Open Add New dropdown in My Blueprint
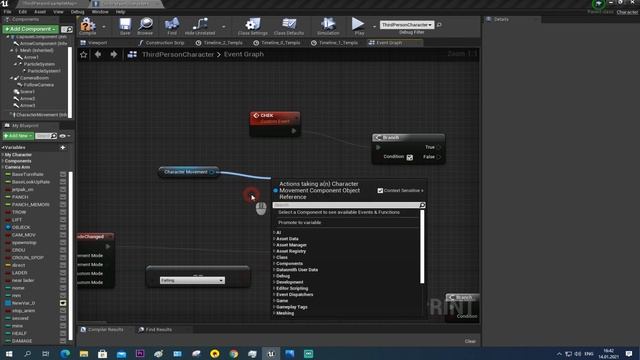The width and height of the screenshot is (640, 360). tap(18, 136)
